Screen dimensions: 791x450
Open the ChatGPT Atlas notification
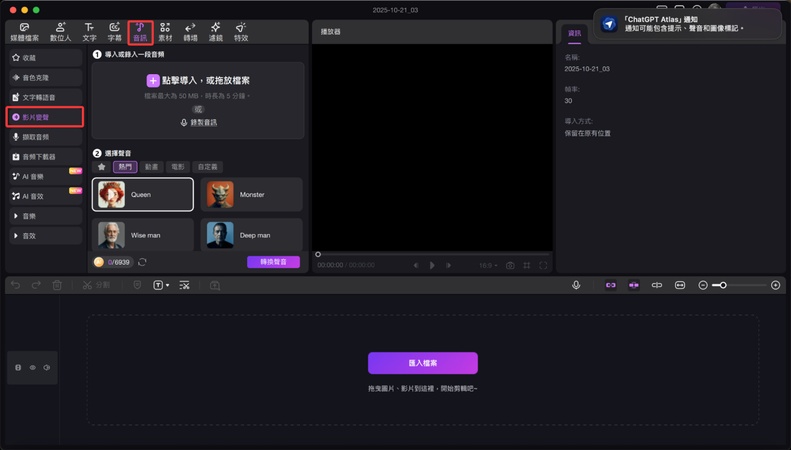tap(687, 24)
